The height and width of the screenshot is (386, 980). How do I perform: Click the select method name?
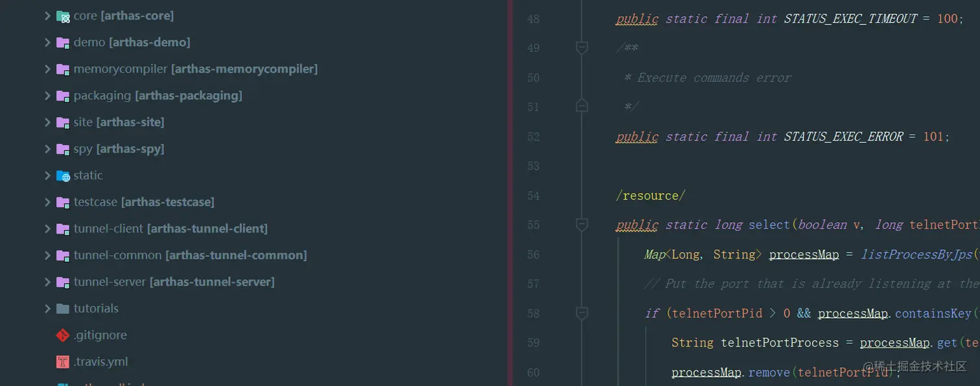[x=769, y=225]
